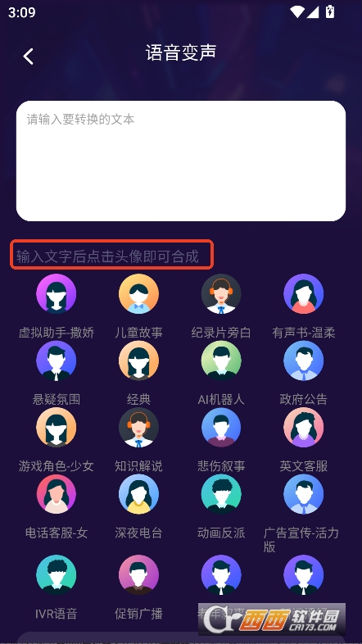Go back using the arrow icon
This screenshot has width=362, height=644.
(x=28, y=57)
